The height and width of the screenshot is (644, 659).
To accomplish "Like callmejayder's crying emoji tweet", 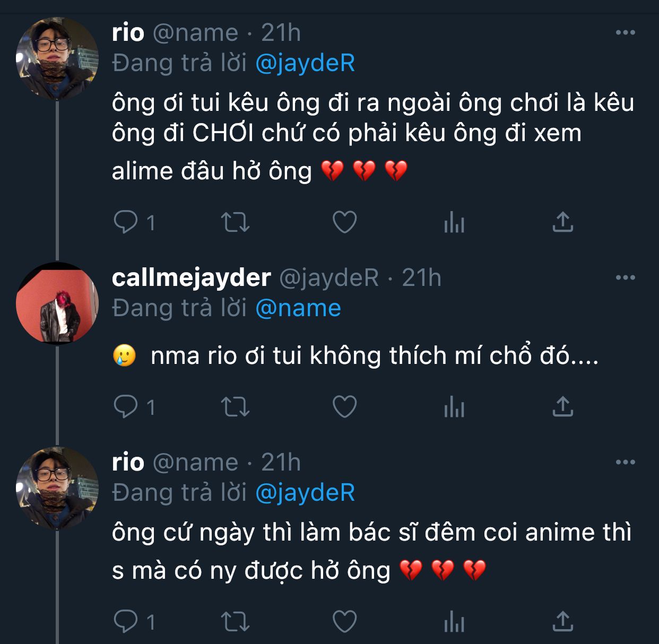I will coord(344,407).
